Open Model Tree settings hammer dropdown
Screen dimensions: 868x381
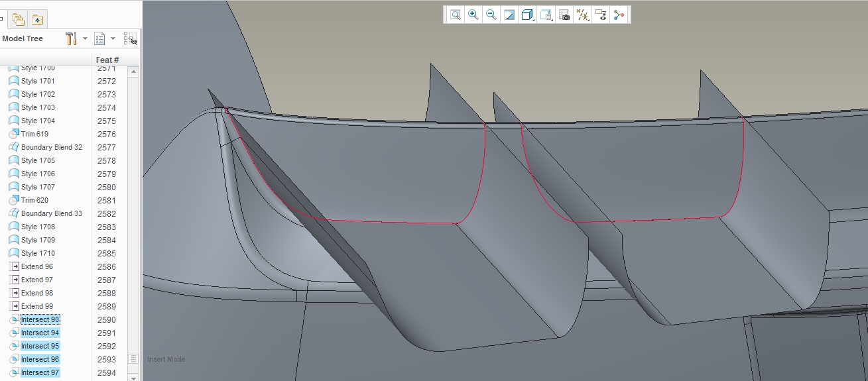coord(76,38)
